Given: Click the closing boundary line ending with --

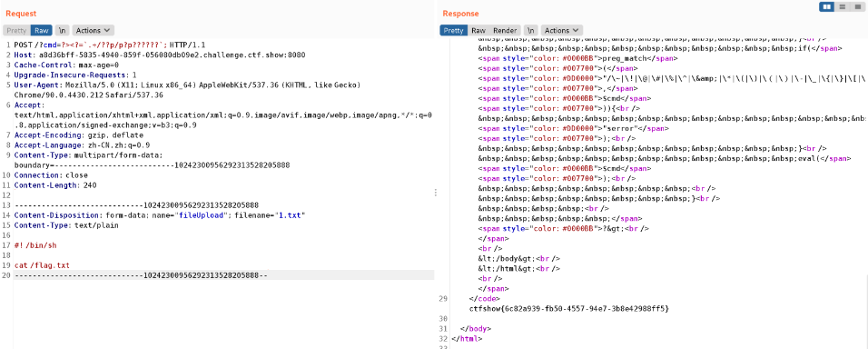Looking at the screenshot, I should click(141, 275).
